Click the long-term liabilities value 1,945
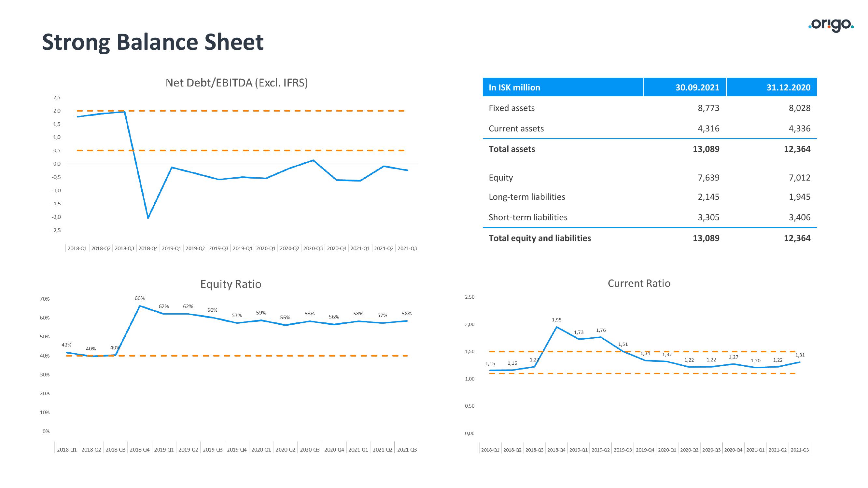 799,197
